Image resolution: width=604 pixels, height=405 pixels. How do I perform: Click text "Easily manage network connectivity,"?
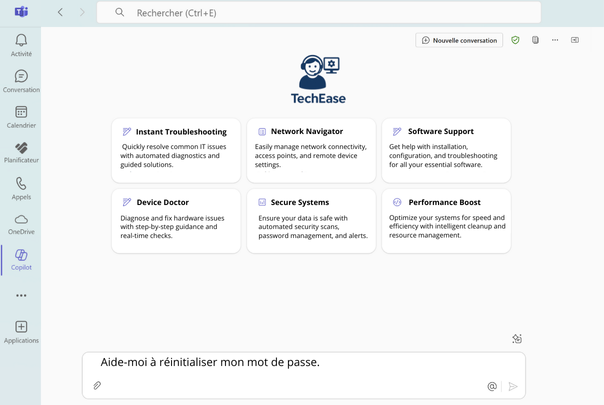(x=310, y=146)
